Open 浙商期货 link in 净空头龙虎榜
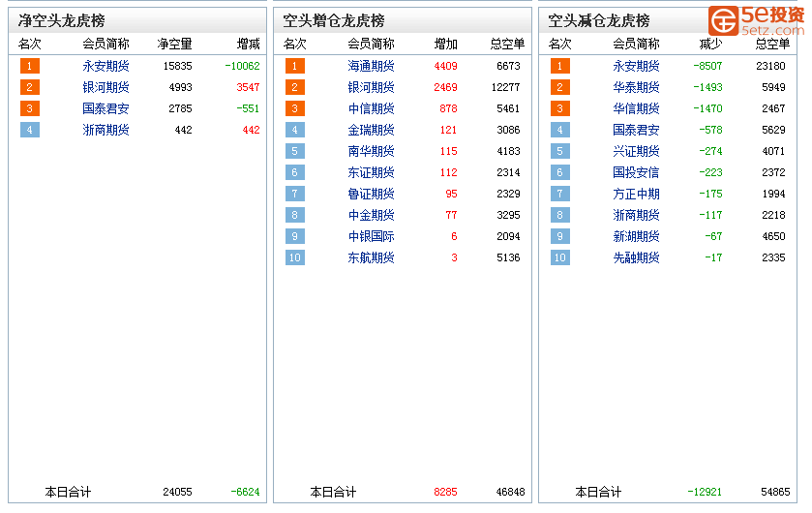Image resolution: width=812 pixels, height=513 pixels. tap(105, 130)
